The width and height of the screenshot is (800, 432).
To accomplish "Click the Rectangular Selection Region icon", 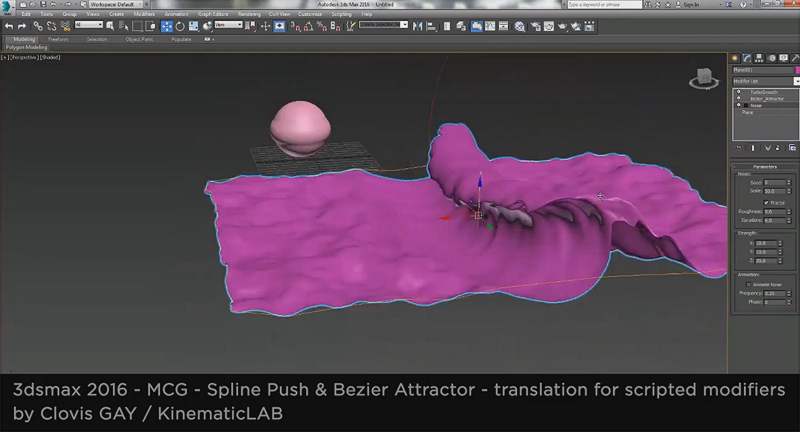I will 137,27.
